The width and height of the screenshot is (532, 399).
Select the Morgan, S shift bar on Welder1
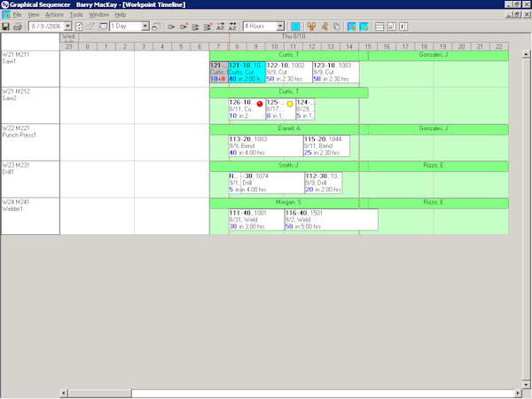point(284,203)
